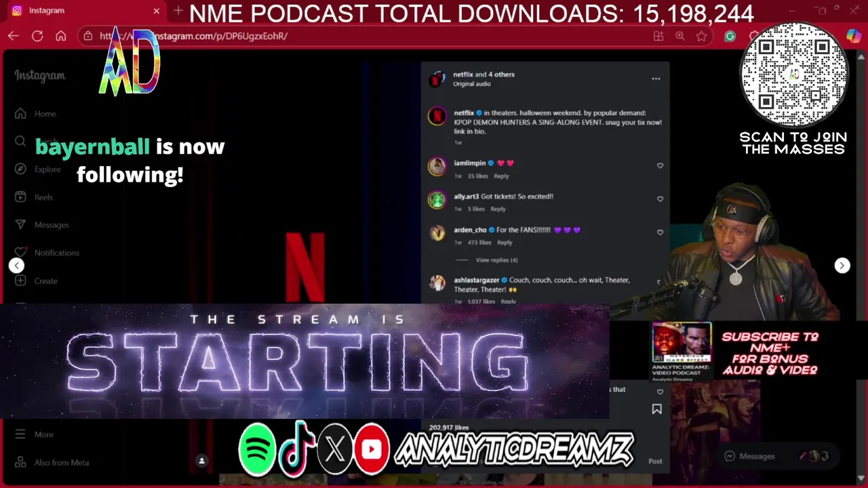Click 202,917 likes count
Viewport: 868px width, 488px height.
point(449,428)
